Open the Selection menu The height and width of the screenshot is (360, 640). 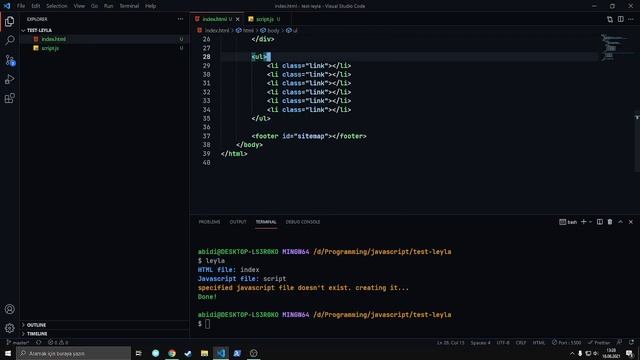point(56,6)
